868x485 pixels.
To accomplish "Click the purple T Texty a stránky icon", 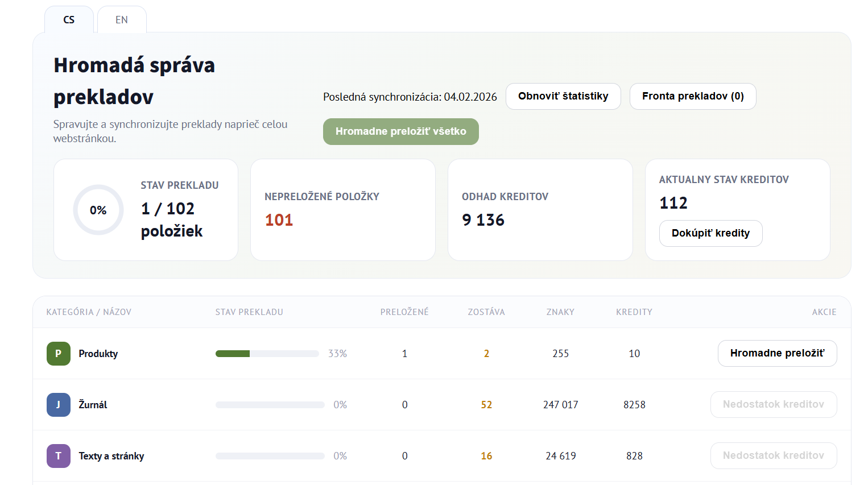I will point(58,456).
